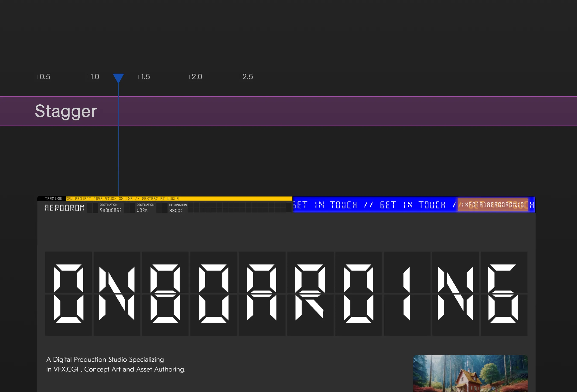
Task: Click the 2.5 second ruler mark
Action: point(247,77)
